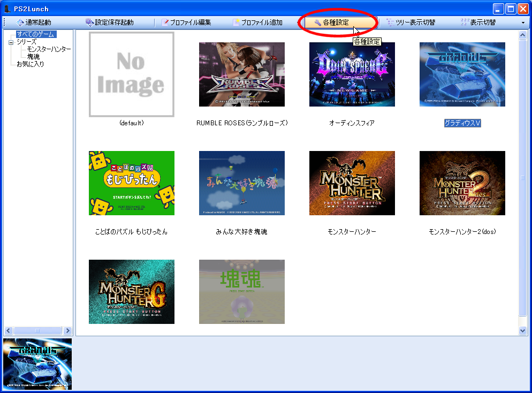
Task: Select the RUMBLE ROSES game thumbnail
Action: (x=242, y=74)
